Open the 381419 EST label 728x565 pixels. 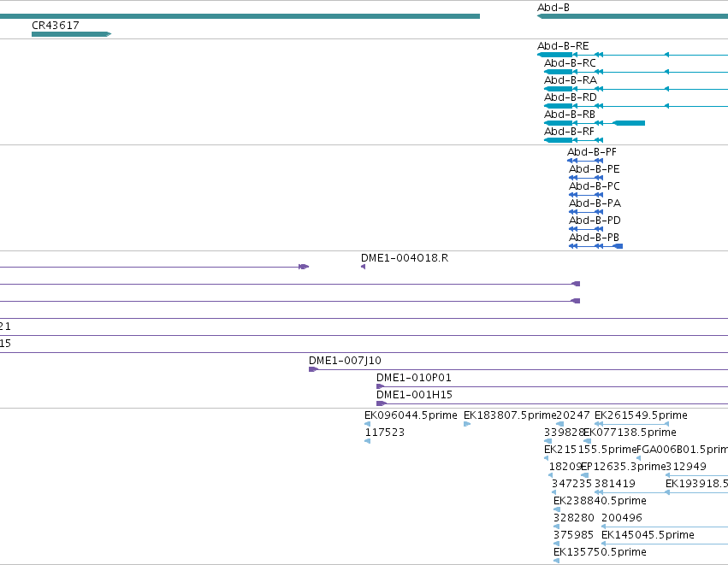[x=615, y=485]
